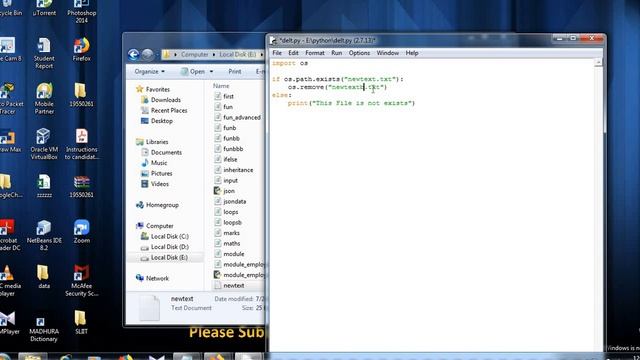The width and height of the screenshot is (640, 360).
Task: Select Network in the navigation pane
Action: coord(153,278)
